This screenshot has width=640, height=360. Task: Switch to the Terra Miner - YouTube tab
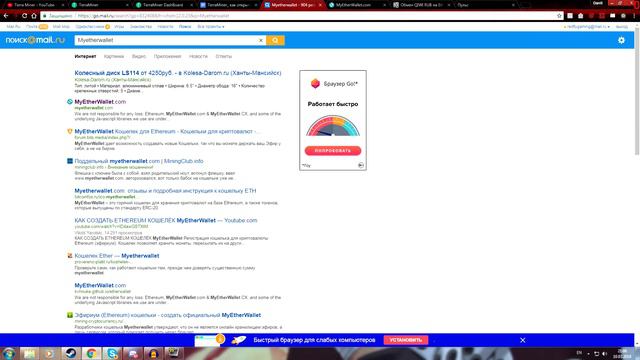(x=34, y=5)
